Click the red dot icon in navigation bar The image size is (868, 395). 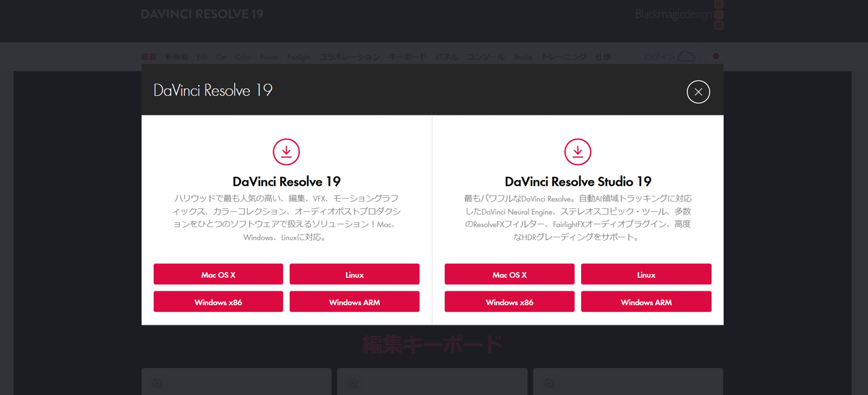pyautogui.click(x=716, y=56)
